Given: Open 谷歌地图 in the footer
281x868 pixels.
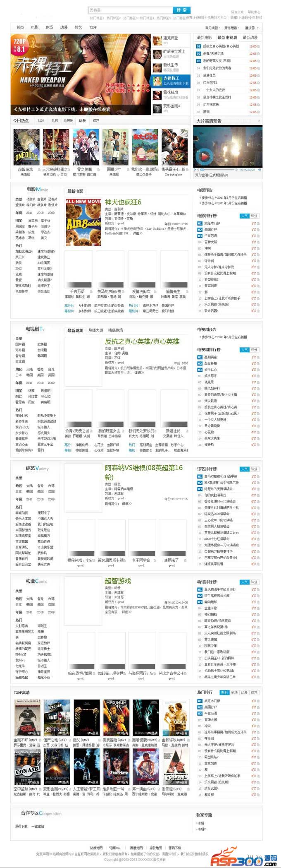Looking at the screenshot, I should (156, 848).
